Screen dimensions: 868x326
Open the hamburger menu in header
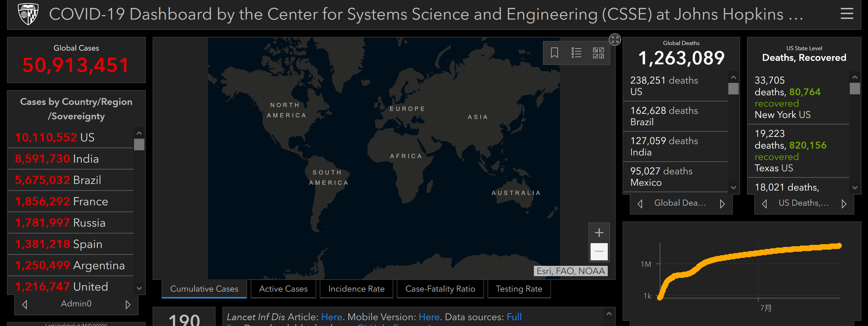tap(847, 14)
